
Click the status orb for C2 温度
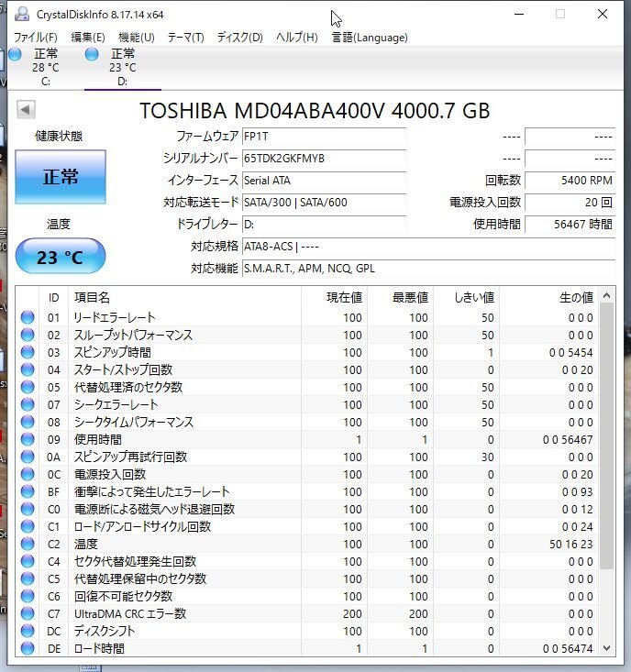(x=28, y=544)
